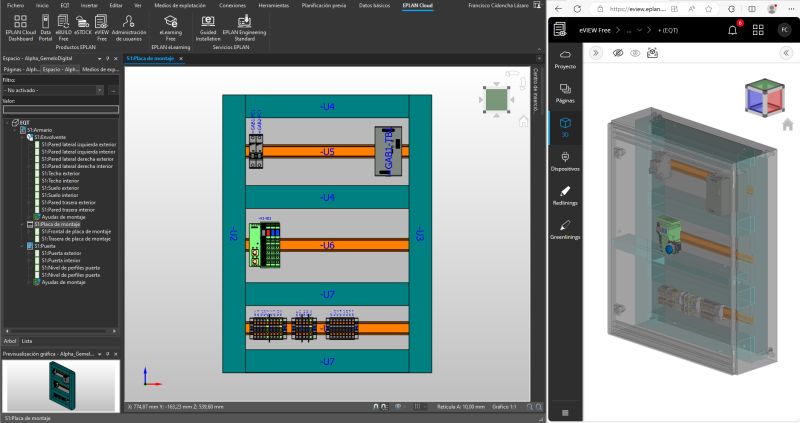Open eVIEW notifications bell
Screen dimensions: 800x423
click(733, 29)
